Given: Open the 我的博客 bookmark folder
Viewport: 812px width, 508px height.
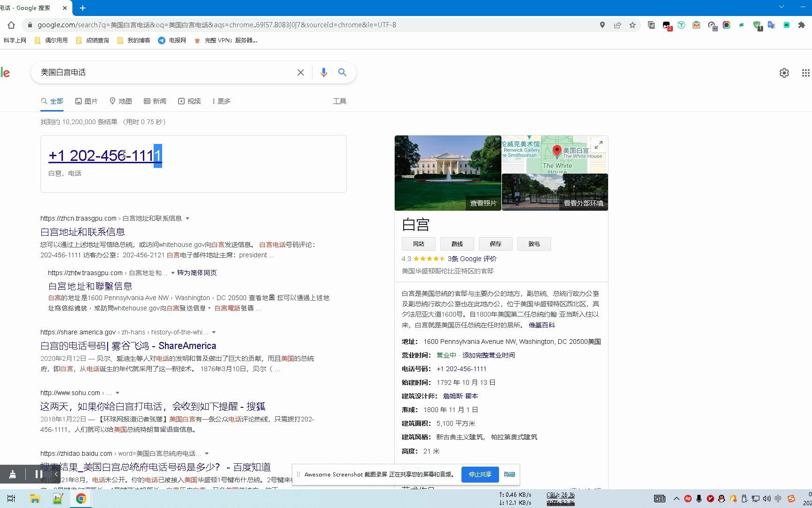Looking at the screenshot, I should pos(133,40).
